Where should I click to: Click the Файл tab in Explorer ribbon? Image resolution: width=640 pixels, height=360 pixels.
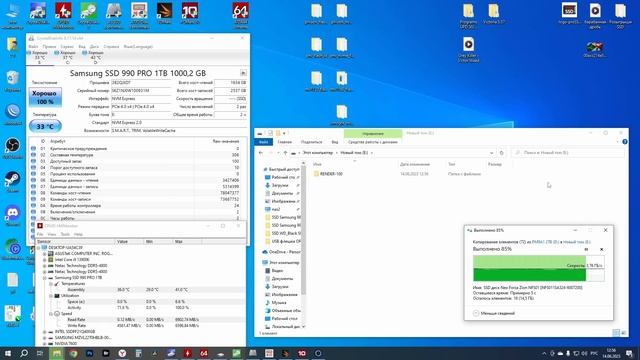click(x=264, y=142)
